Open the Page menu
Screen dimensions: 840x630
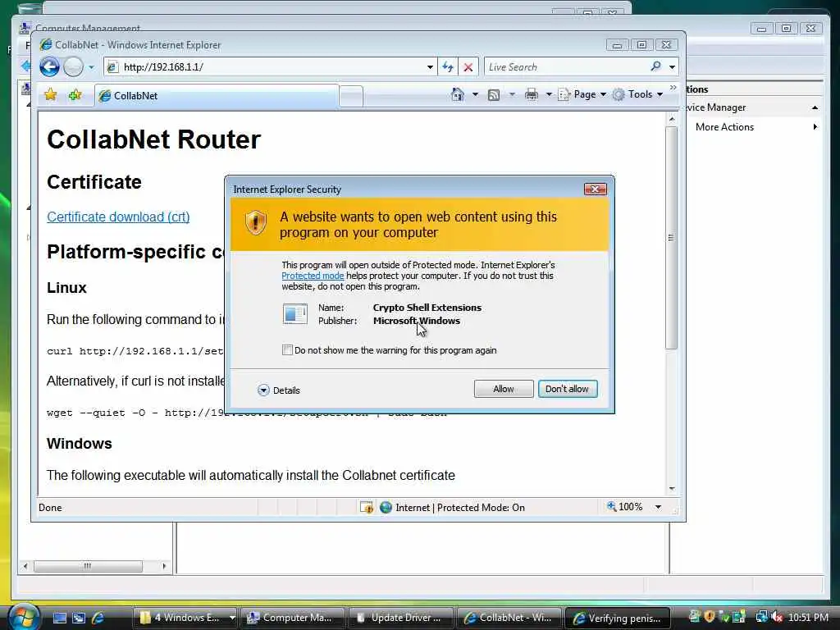click(582, 94)
